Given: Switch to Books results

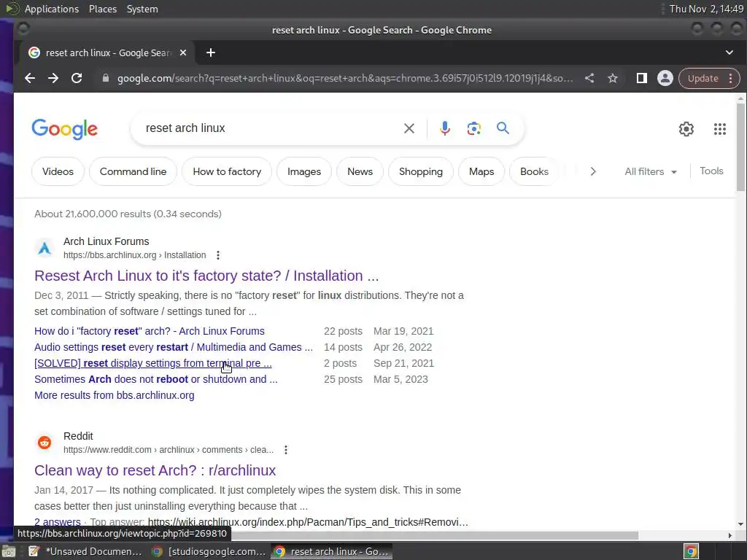Looking at the screenshot, I should pyautogui.click(x=534, y=171).
